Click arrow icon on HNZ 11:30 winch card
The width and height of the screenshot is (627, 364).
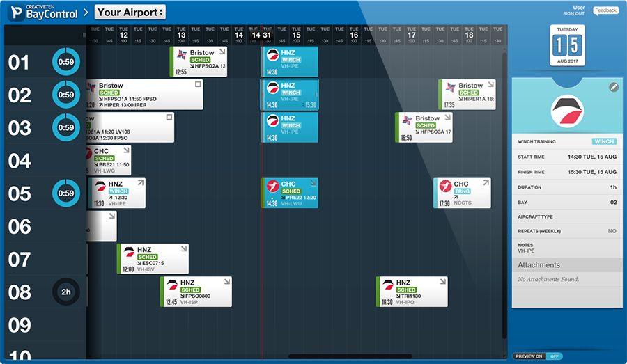140,182
